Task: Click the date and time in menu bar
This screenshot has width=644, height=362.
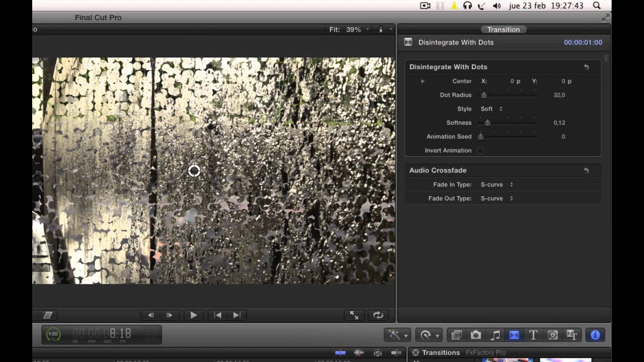Action: tap(546, 6)
